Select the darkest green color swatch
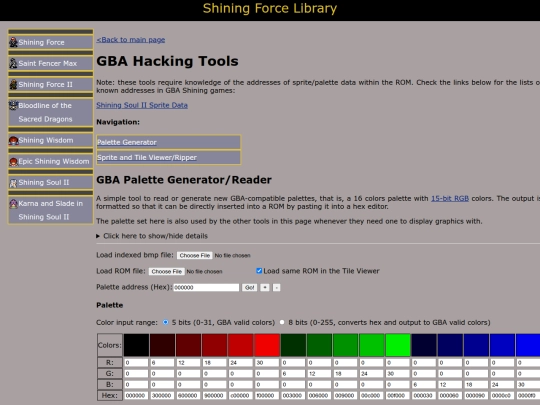The height and width of the screenshot is (405, 540). coord(293,345)
